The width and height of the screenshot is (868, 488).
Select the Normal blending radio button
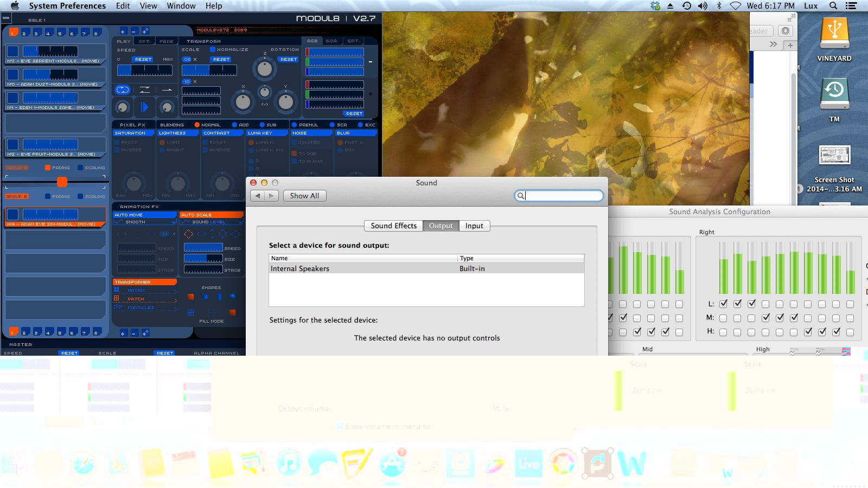coord(197,125)
